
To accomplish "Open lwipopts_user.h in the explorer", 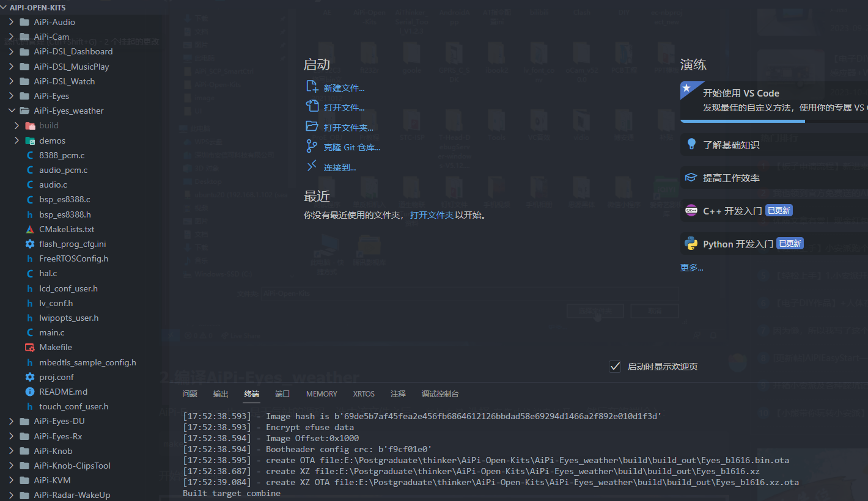I will 69,318.
